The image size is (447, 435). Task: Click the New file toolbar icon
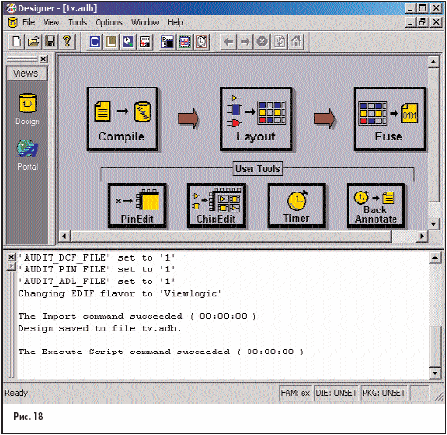tap(16, 42)
